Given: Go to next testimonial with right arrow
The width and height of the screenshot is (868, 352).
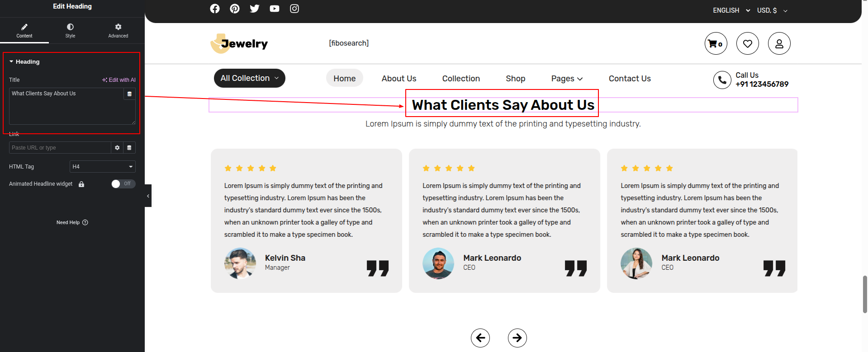Looking at the screenshot, I should [517, 338].
